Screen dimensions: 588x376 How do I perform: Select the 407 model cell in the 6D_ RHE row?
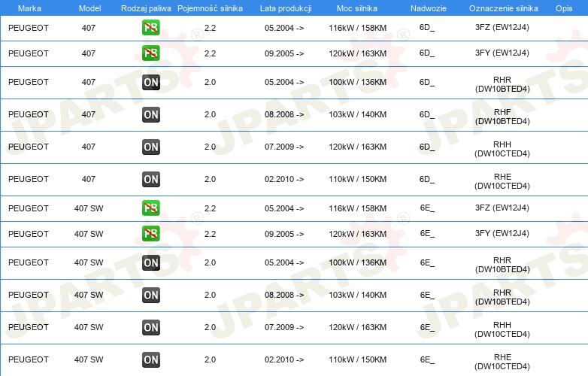click(89, 179)
